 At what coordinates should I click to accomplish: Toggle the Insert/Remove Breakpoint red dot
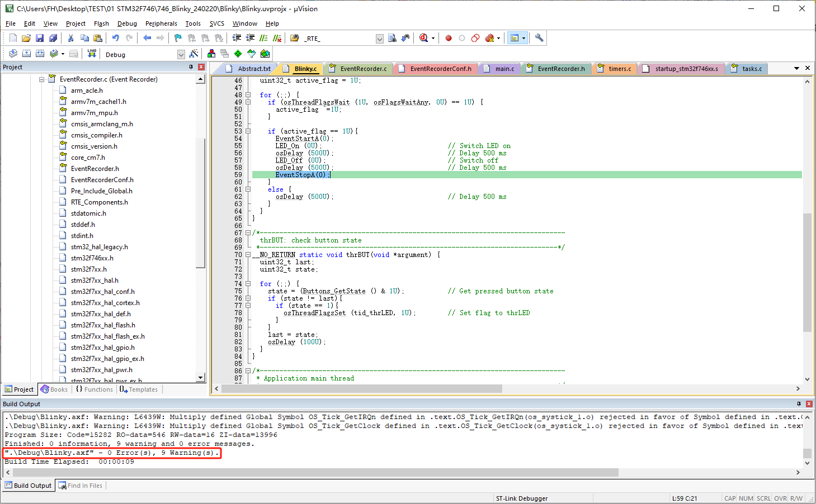click(x=449, y=38)
